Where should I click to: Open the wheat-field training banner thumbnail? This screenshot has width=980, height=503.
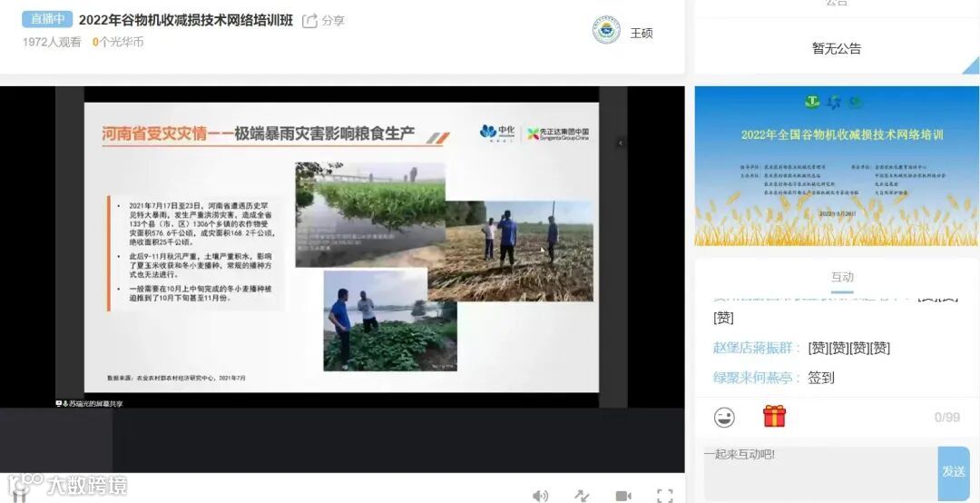click(837, 166)
